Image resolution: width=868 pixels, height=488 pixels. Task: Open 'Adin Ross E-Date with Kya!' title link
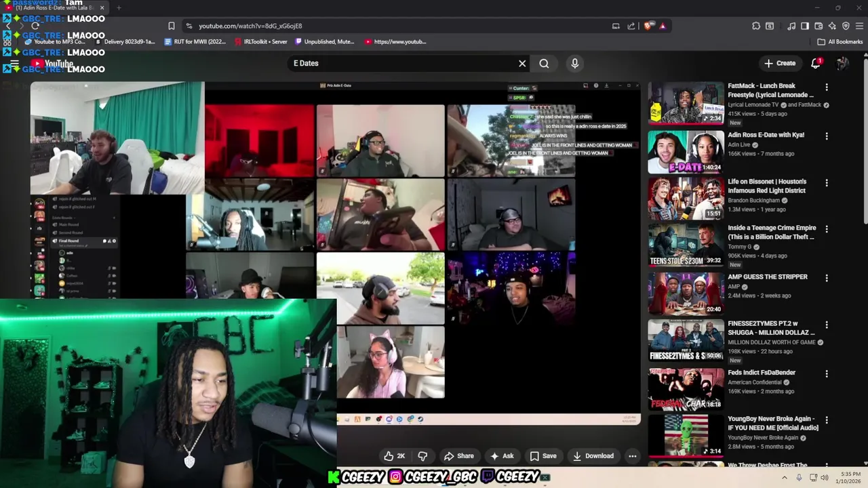click(766, 135)
